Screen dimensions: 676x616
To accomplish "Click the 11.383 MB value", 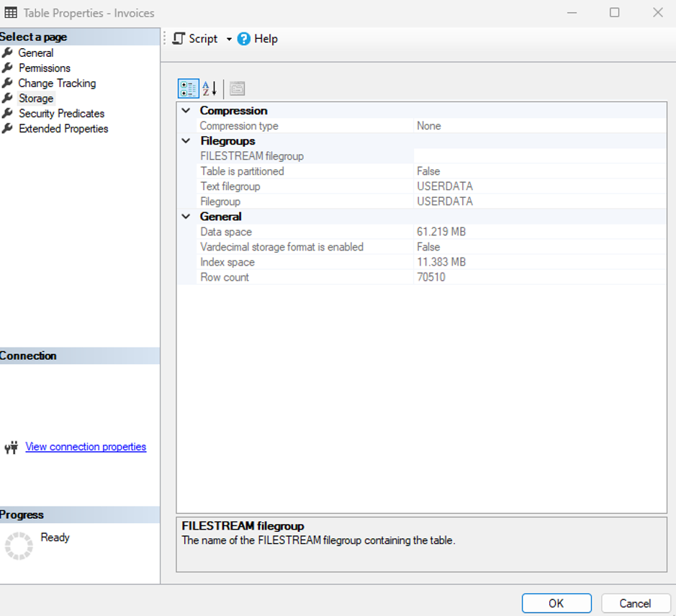I will click(441, 262).
